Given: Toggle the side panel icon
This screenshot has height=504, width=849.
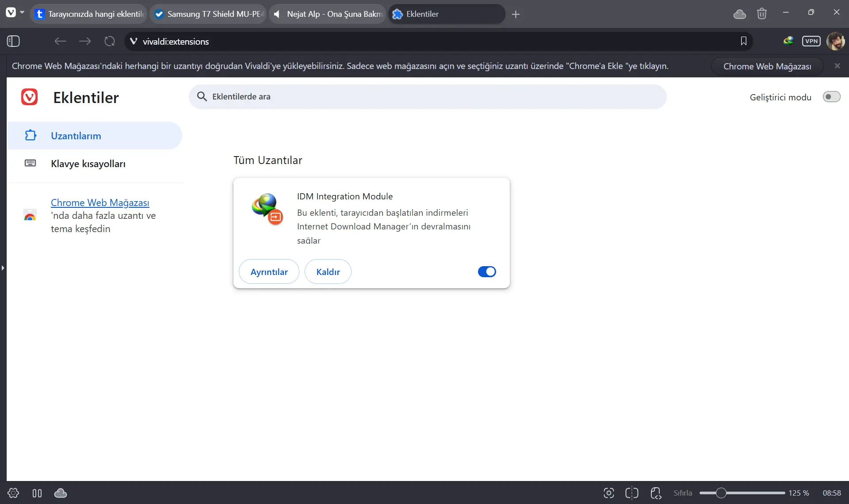Looking at the screenshot, I should click(x=13, y=41).
